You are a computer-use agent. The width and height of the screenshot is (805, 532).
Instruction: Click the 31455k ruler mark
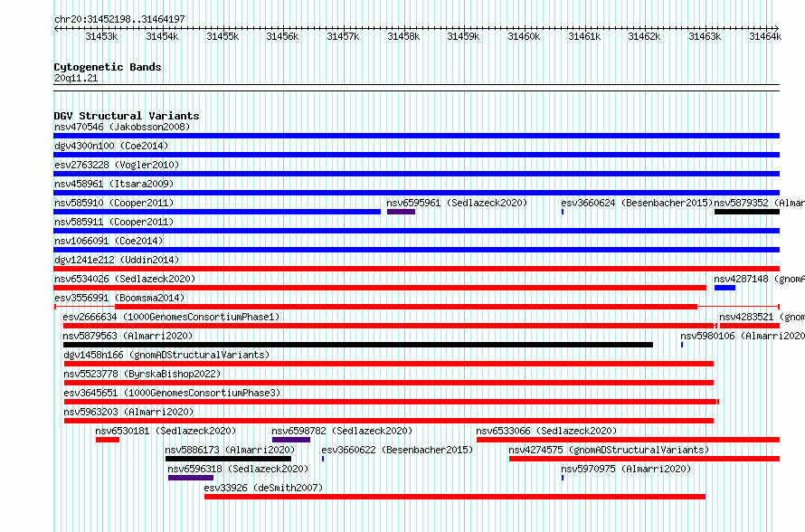(223, 36)
